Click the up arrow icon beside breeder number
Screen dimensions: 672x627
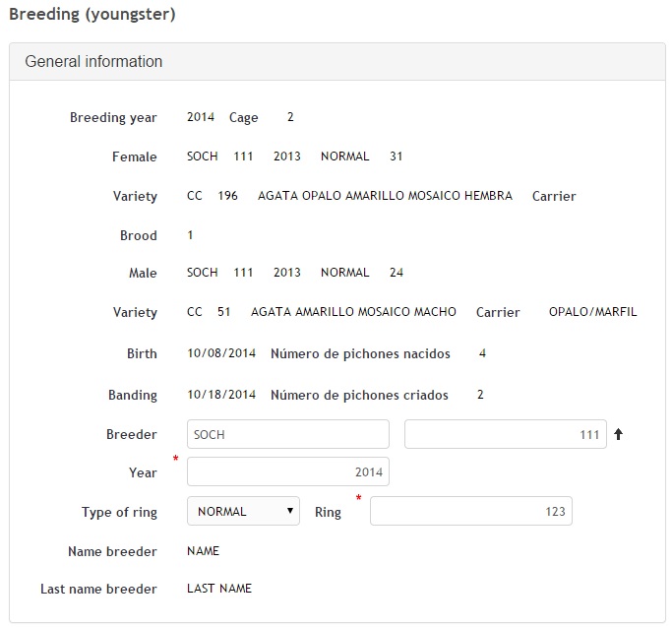[619, 434]
